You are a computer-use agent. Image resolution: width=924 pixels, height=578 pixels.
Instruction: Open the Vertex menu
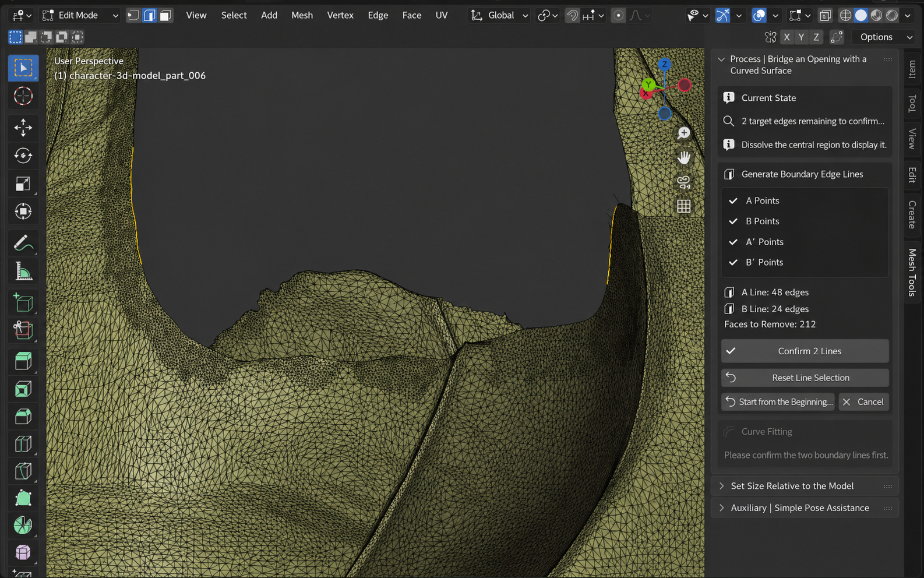coord(340,15)
